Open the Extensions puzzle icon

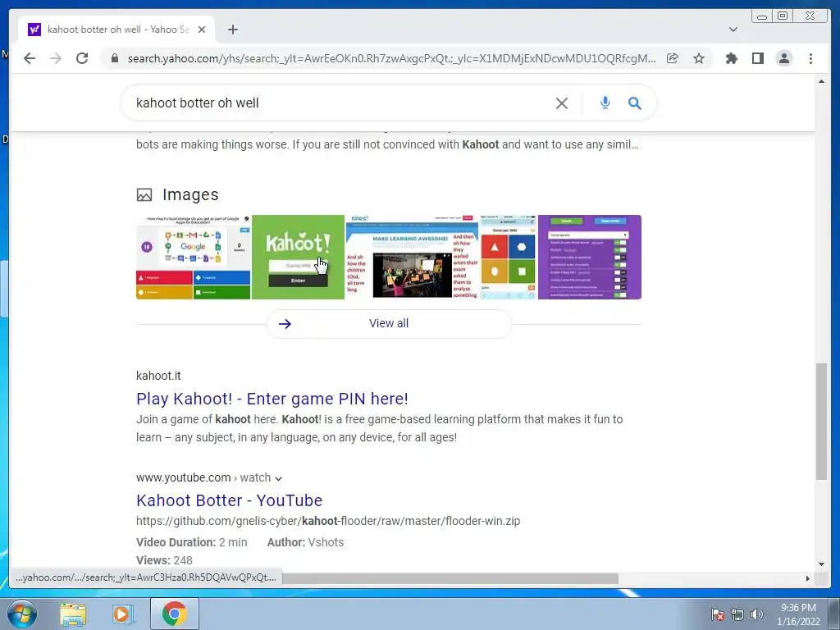coord(731,58)
